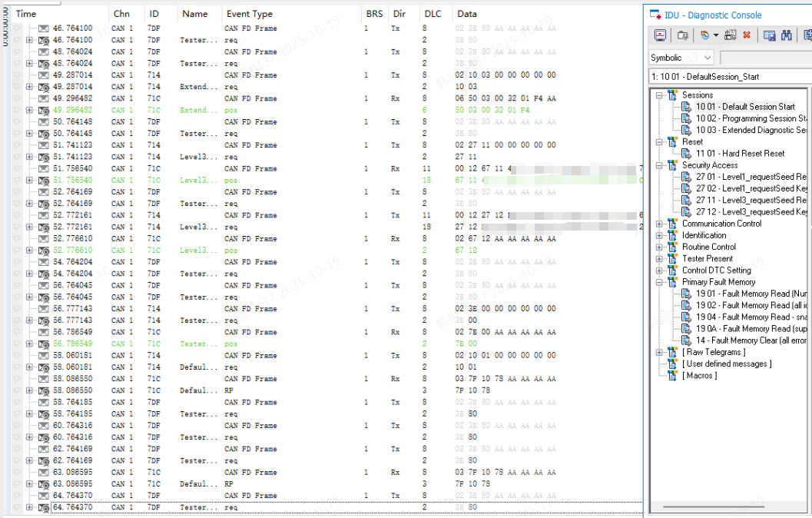Click the orange refresh history icon

tap(704, 35)
